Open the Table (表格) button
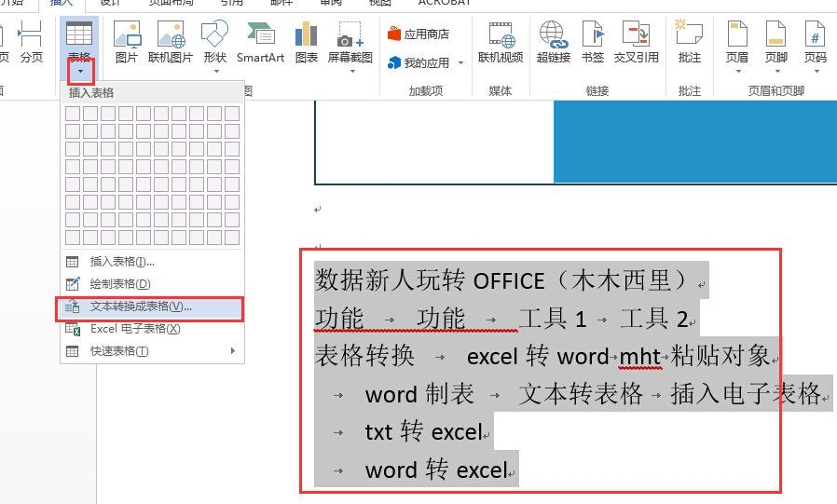Image resolution: width=837 pixels, height=504 pixels. click(79, 48)
